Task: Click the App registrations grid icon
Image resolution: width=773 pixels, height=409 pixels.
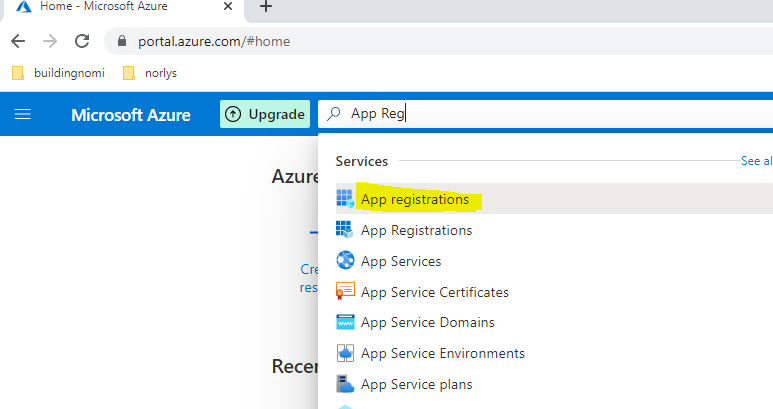Action: 345,199
